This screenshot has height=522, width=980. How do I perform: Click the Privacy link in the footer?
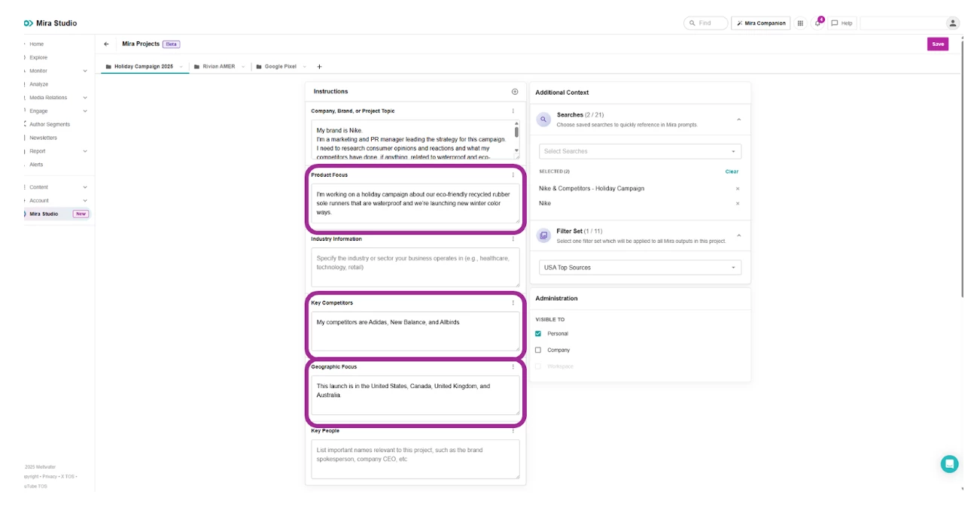[50, 476]
